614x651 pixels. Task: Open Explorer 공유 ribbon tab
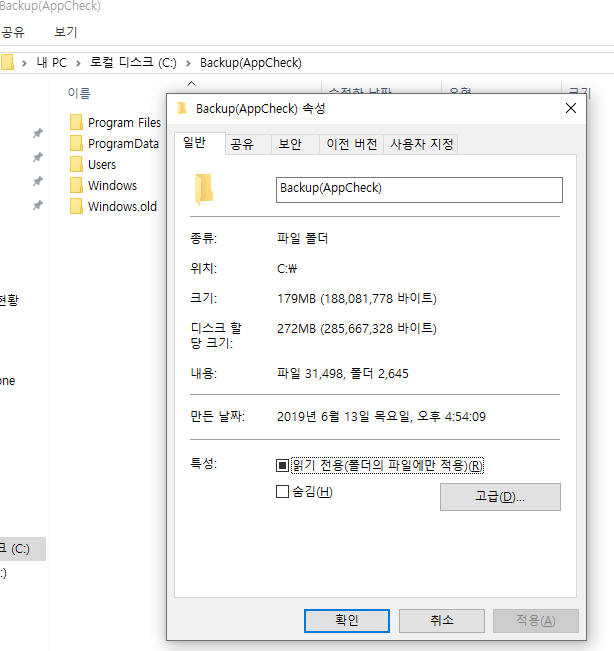coord(13,32)
